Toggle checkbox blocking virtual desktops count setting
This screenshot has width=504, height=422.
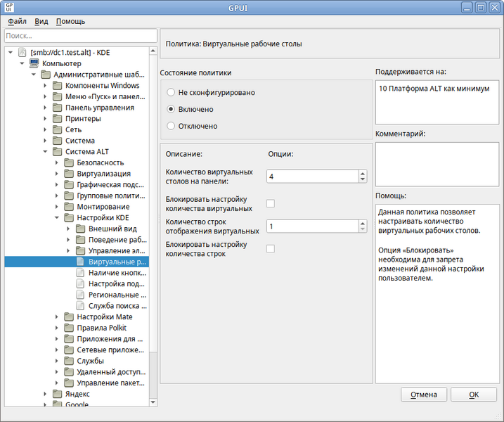tap(271, 203)
